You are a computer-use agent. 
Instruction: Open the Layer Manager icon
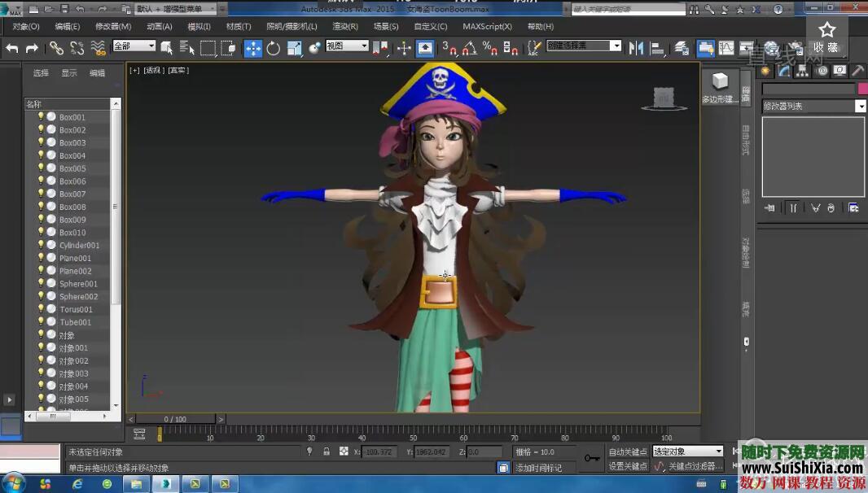pos(682,49)
